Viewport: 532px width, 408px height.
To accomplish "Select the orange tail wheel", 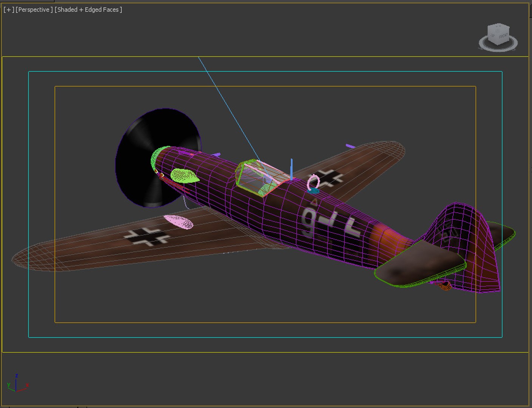I will pyautogui.click(x=446, y=286).
